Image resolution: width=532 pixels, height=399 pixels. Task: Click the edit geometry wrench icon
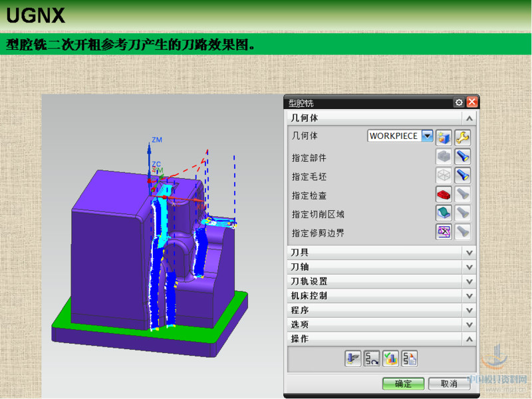462,138
